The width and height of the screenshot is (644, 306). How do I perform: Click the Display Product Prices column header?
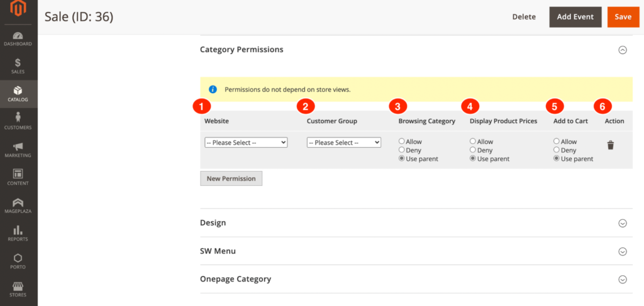coord(504,121)
